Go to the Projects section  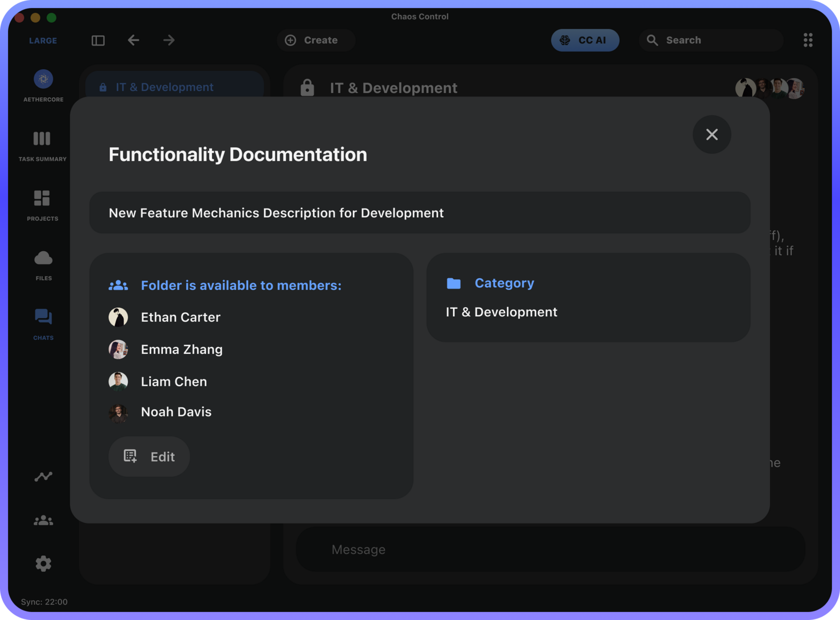click(42, 199)
